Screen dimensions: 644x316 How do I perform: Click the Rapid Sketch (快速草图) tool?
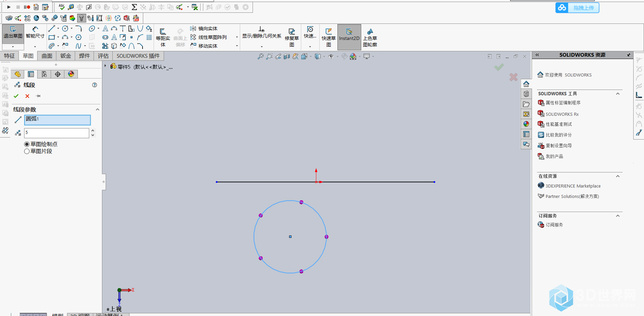(329, 38)
